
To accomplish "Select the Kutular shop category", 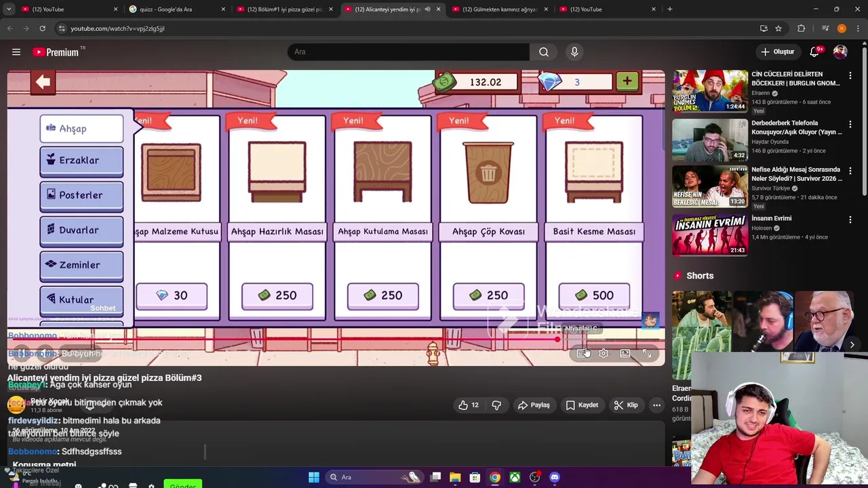I will (81, 300).
